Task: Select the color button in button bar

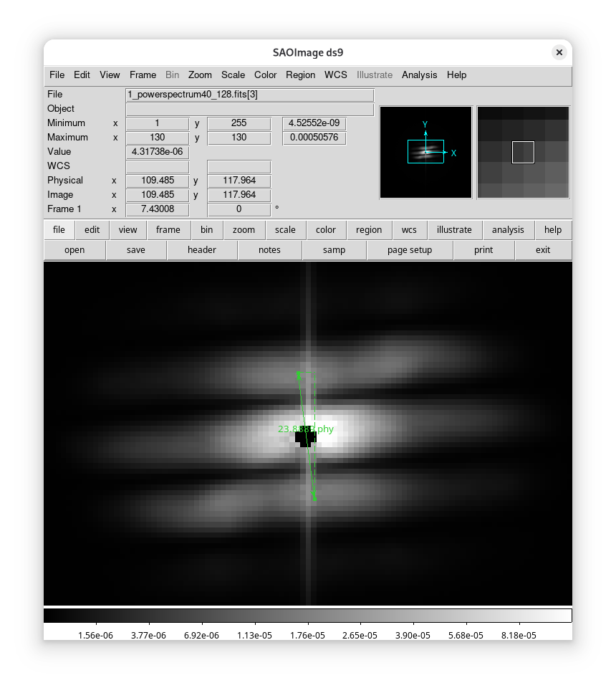Action: click(325, 230)
